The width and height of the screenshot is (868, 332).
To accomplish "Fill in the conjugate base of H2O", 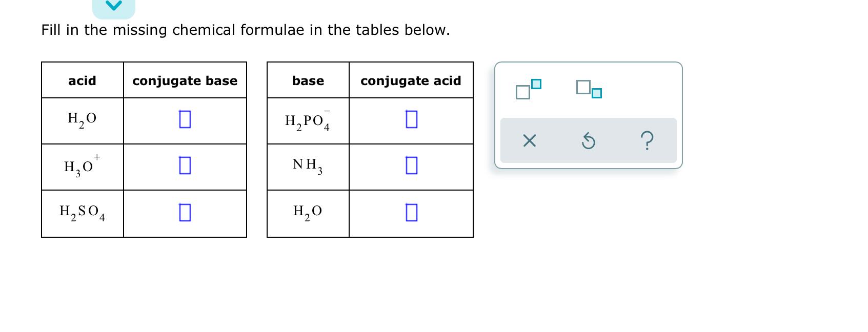I will click(x=185, y=119).
